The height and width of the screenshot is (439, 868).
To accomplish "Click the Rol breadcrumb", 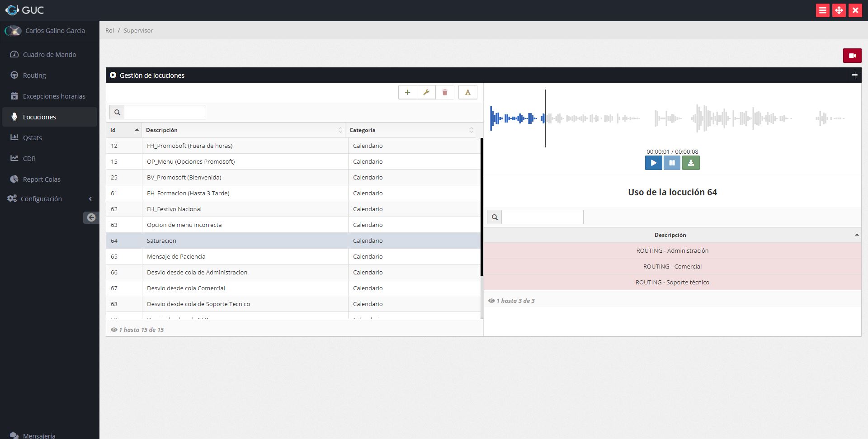I will tap(109, 30).
